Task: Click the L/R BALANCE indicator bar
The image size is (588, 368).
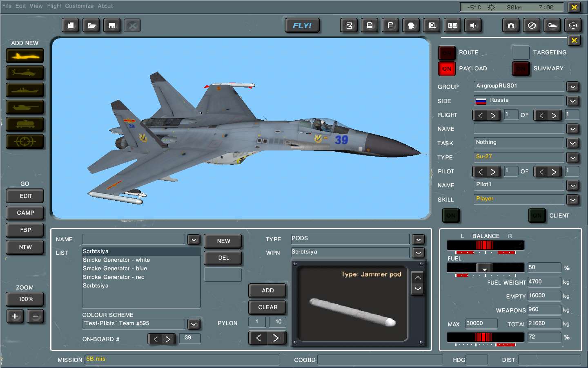Action: [x=486, y=245]
